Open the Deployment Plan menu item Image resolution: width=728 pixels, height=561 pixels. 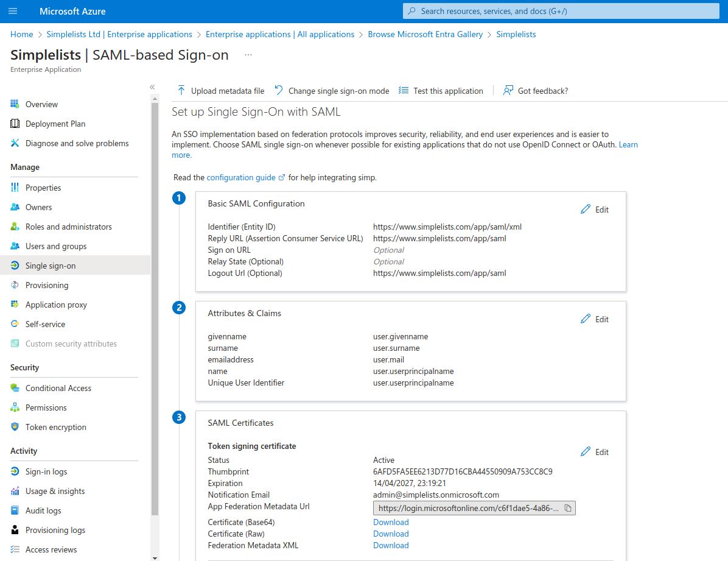pyautogui.click(x=55, y=124)
